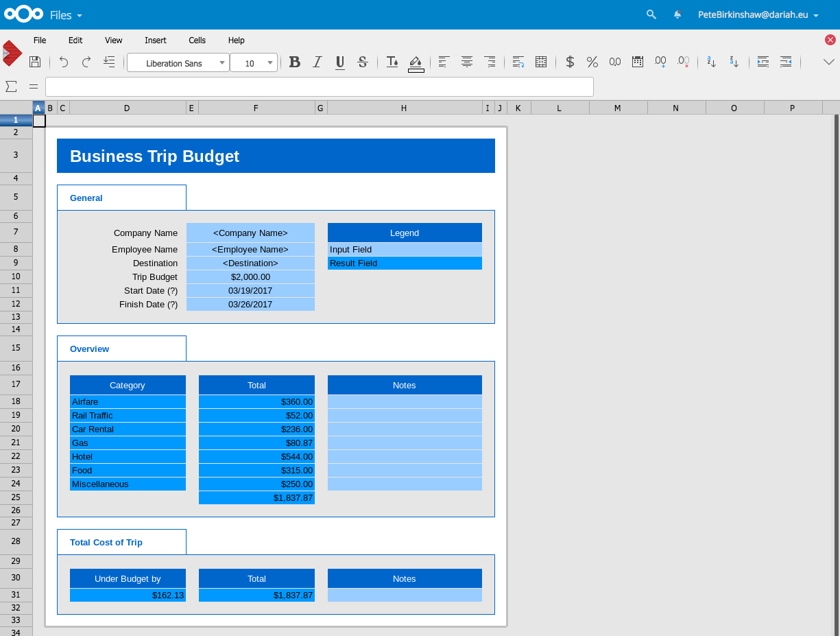Center cell text horizontally
Image resolution: width=840 pixels, height=636 pixels.
pos(467,62)
